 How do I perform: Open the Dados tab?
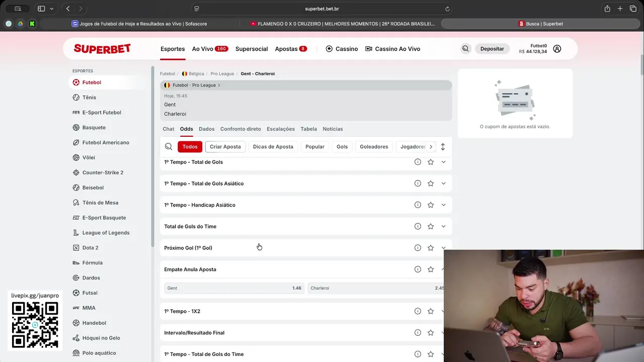click(206, 129)
